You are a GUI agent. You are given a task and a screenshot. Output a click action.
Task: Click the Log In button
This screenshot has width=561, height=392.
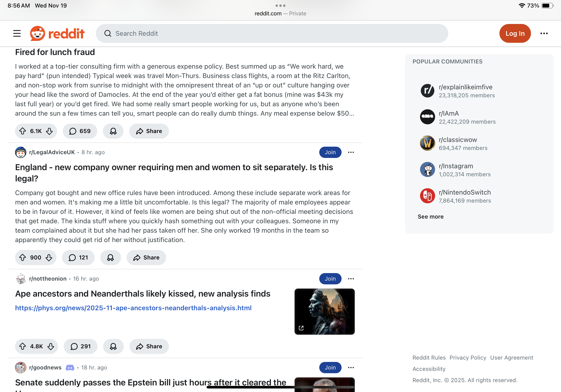515,33
